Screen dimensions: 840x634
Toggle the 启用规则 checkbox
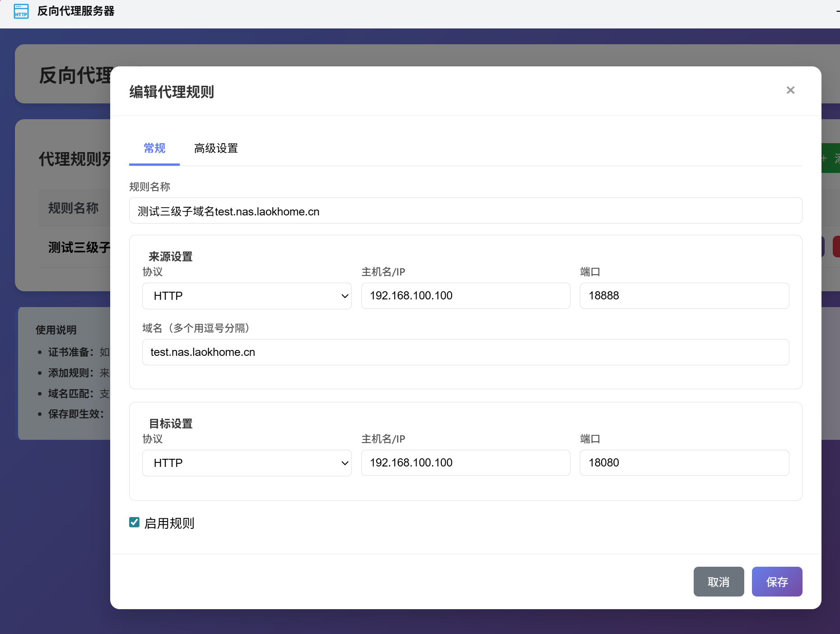134,522
